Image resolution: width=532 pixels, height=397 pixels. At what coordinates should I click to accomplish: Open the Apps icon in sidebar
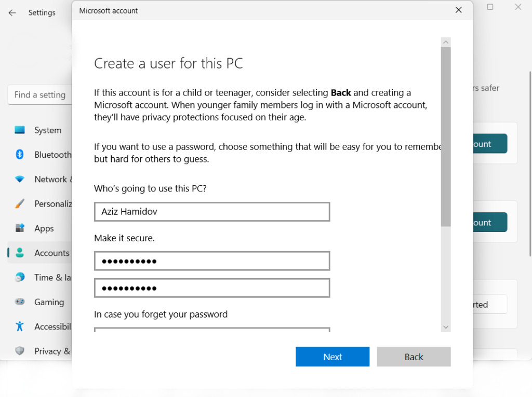(x=20, y=228)
